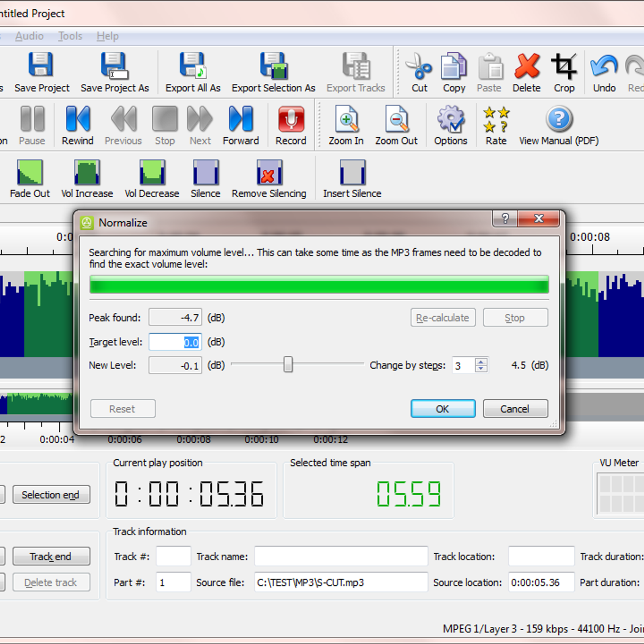The width and height of the screenshot is (644, 644).
Task: Click the VU Meter display
Action: click(621, 494)
